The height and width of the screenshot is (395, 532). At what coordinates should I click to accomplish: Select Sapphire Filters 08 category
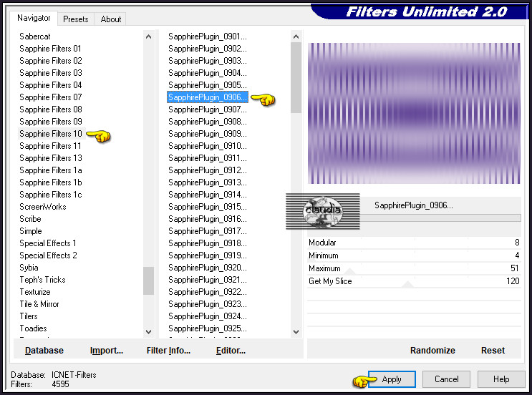point(51,109)
